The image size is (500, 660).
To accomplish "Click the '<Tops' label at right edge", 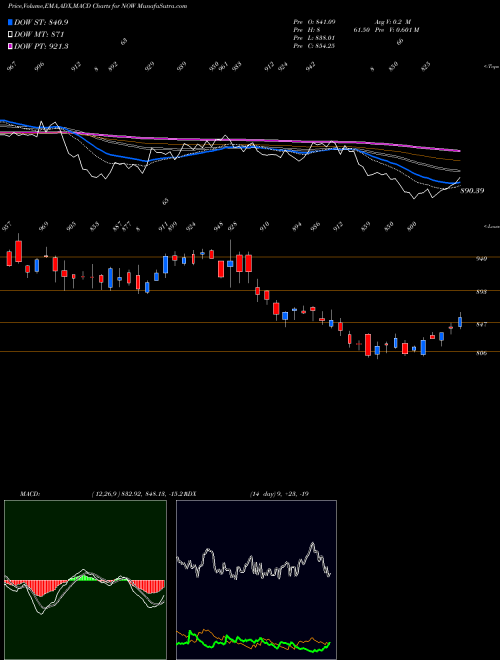I will tap(491, 67).
